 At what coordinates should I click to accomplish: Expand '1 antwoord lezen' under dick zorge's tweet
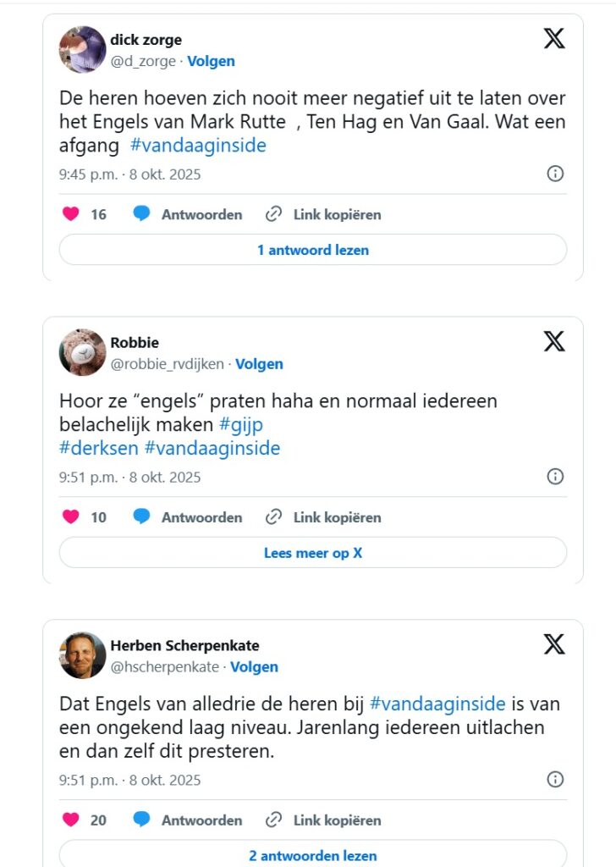coord(312,250)
